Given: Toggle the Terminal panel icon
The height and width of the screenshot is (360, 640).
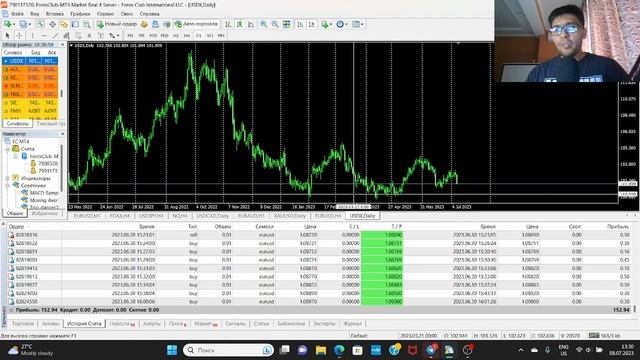Looking at the screenshot, I should [x=75, y=24].
